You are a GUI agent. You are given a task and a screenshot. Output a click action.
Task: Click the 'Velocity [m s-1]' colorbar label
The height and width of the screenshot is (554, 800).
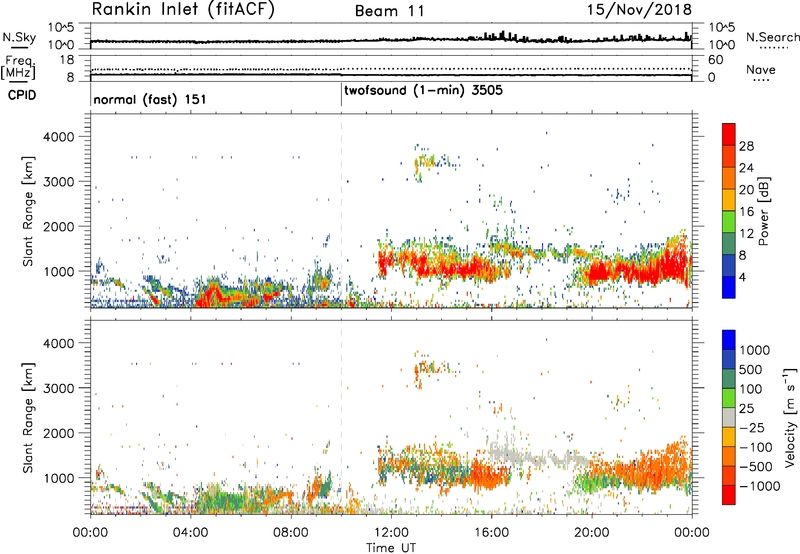tap(790, 417)
